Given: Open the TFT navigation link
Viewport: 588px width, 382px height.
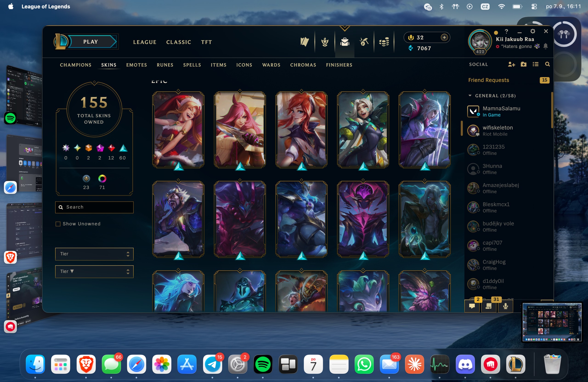Looking at the screenshot, I should [x=206, y=42].
